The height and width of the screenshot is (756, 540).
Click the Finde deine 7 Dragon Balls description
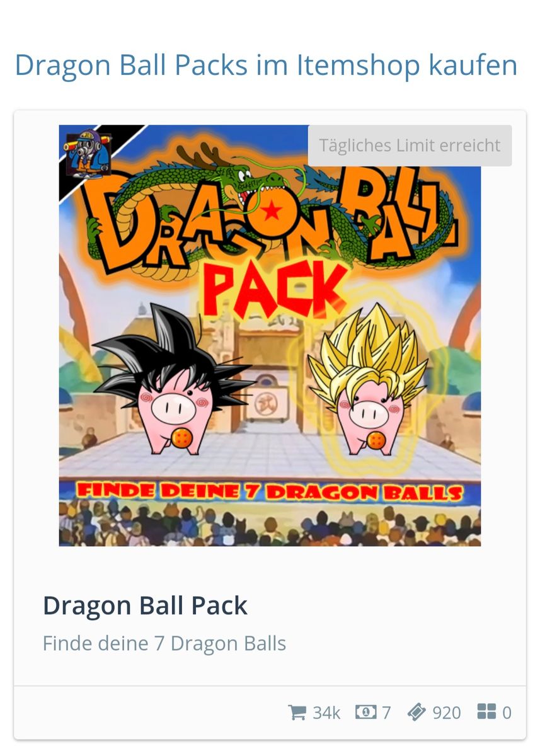tap(164, 644)
